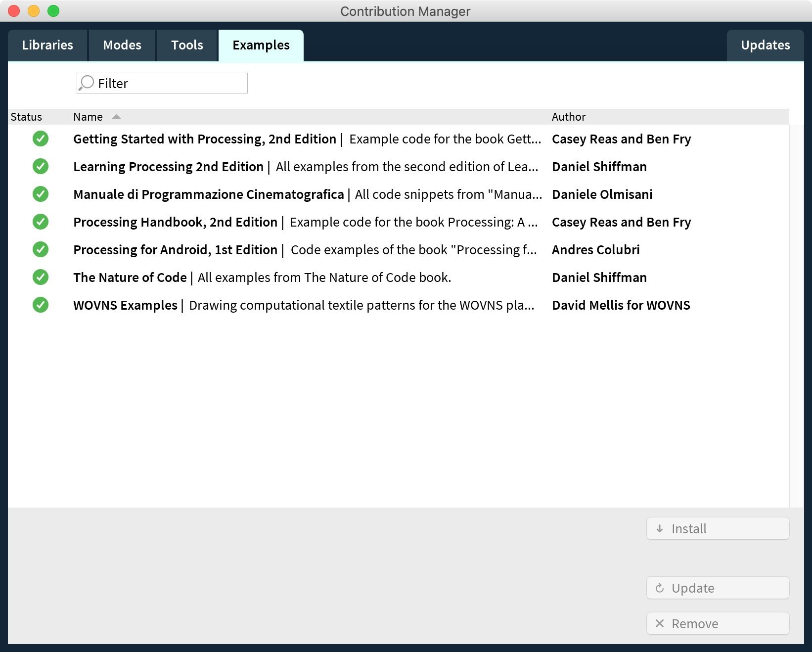
Task: Click author David Mellis for WOVNS
Action: [x=621, y=305]
